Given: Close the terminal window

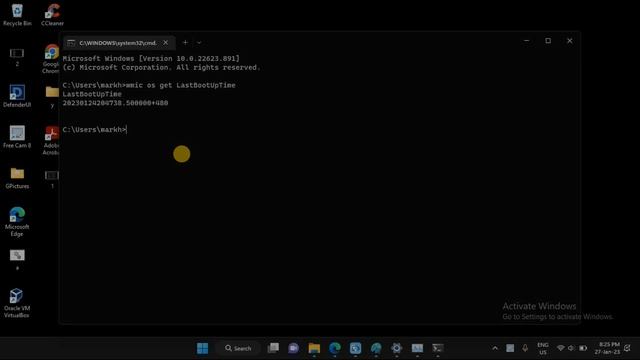Looking at the screenshot, I should coord(570,41).
